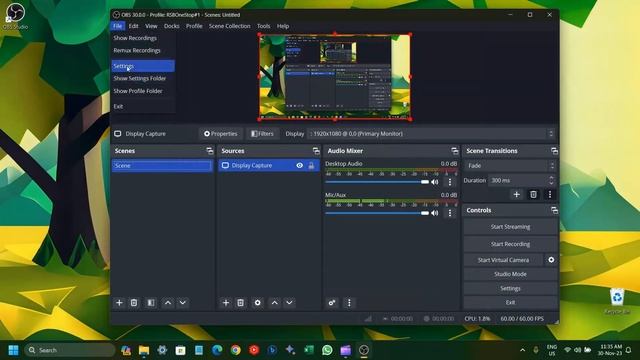Move source up with arrow icon

[x=275, y=303]
